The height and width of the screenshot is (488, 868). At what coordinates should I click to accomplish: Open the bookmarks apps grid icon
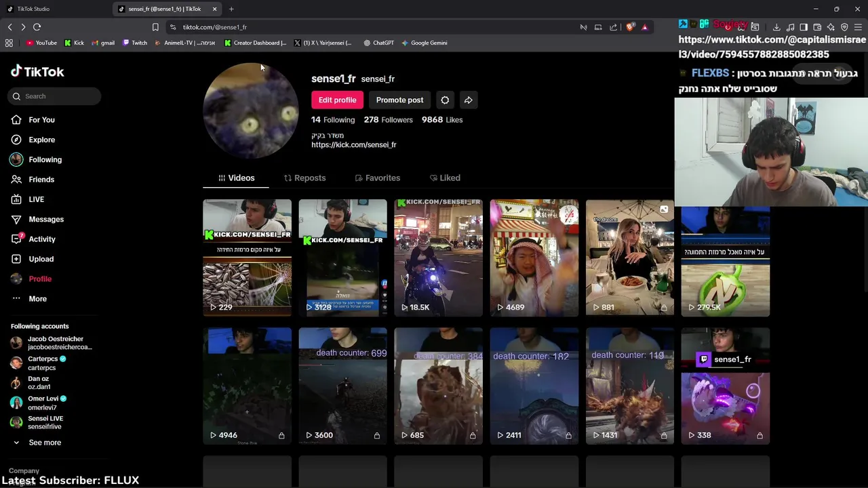point(9,43)
